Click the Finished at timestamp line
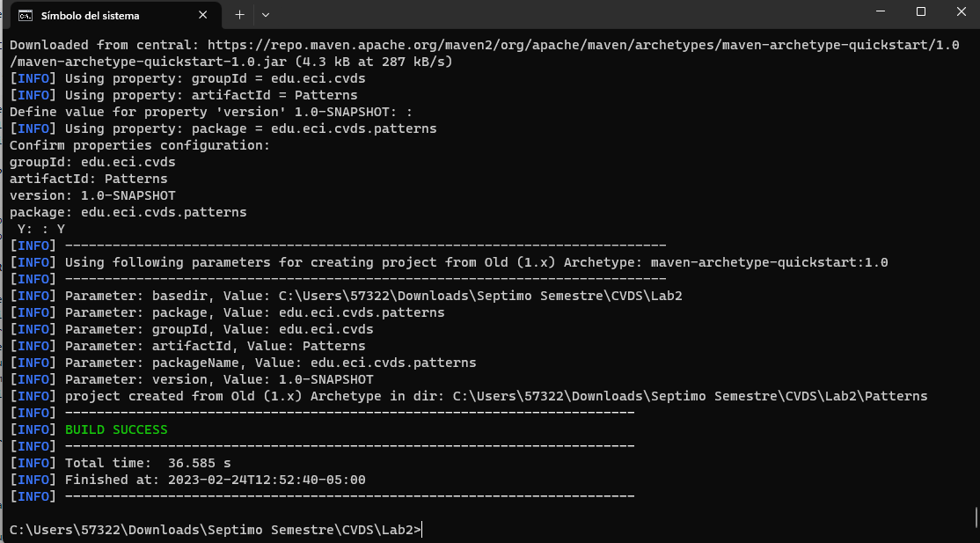The image size is (980, 543). [176, 479]
